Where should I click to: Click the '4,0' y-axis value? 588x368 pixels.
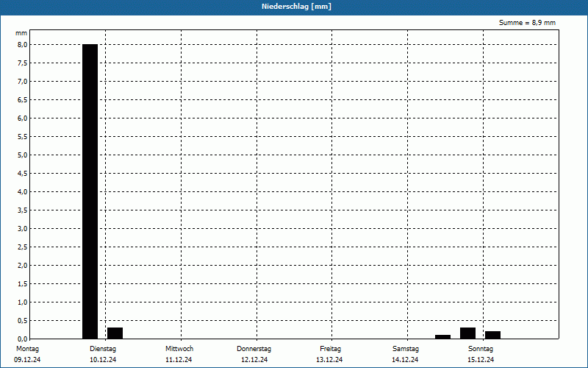(x=23, y=192)
